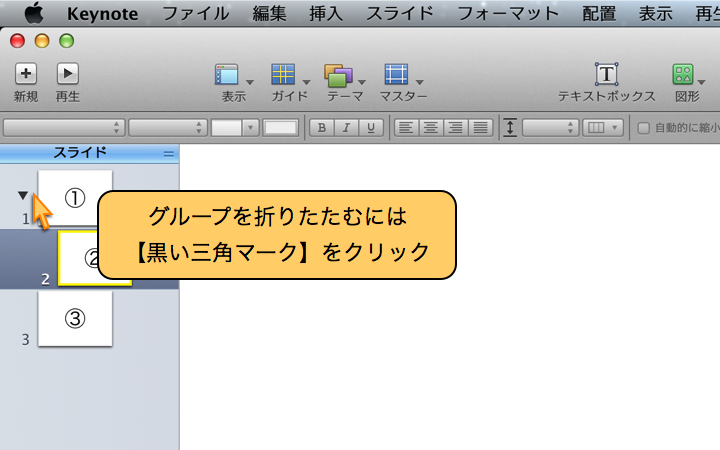Open the ガイド guides toolbar icon
Viewport: 720px width, 450px height.
[283, 74]
